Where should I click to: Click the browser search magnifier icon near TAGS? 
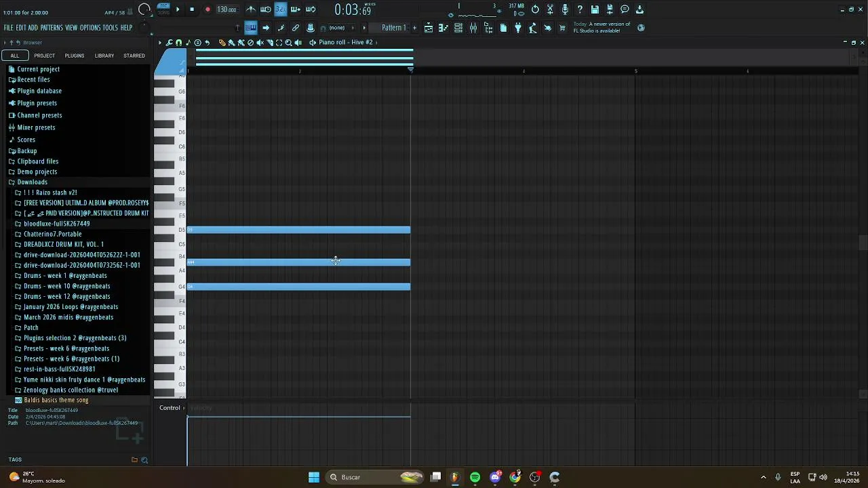144,460
